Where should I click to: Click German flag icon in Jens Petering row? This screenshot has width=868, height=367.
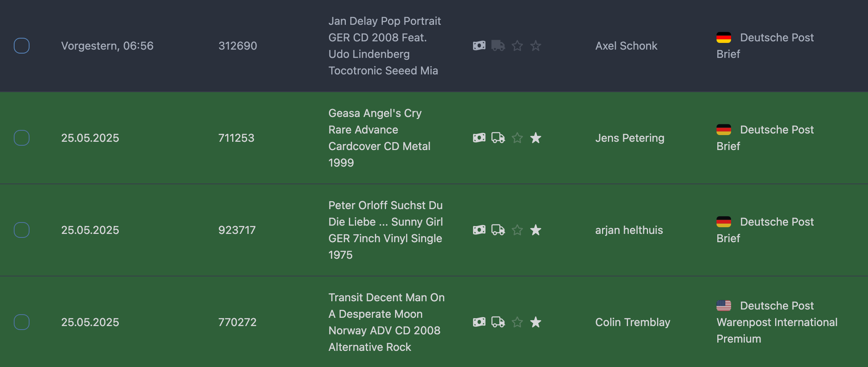click(x=724, y=130)
